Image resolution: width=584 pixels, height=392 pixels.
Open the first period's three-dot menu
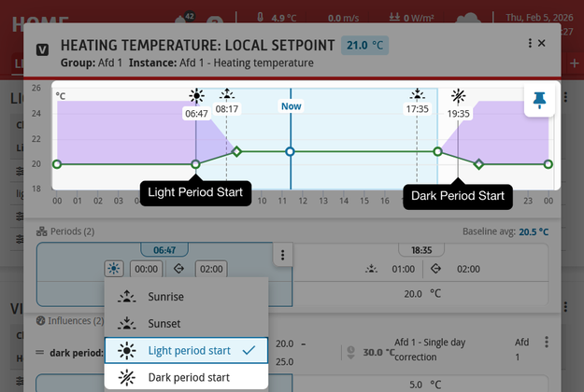pyautogui.click(x=281, y=255)
